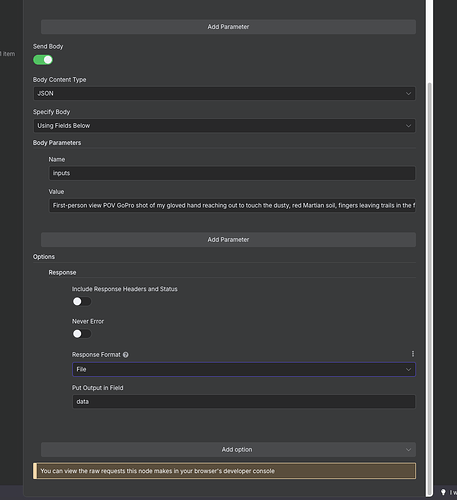Click the chevron arrow on Add option
Viewport: 457px width, 500px height.
click(x=408, y=450)
